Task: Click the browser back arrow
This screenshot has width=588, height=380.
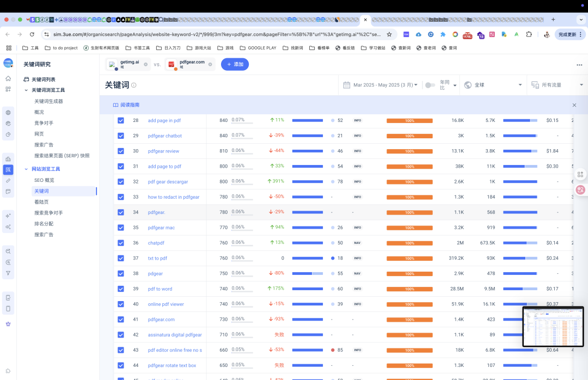Action: (8, 34)
